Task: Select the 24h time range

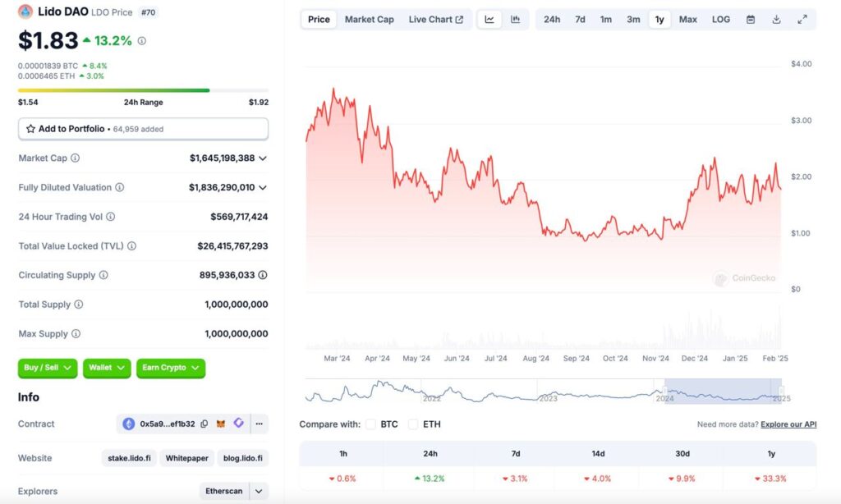Action: [552, 20]
